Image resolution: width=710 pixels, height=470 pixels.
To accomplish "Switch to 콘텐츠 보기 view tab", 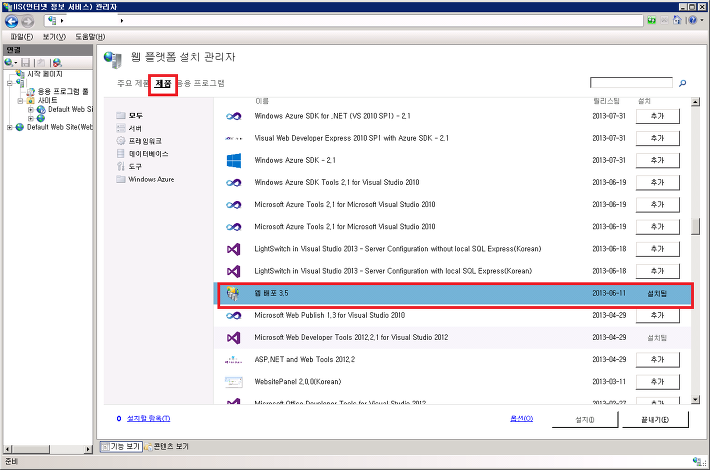I will (167, 447).
